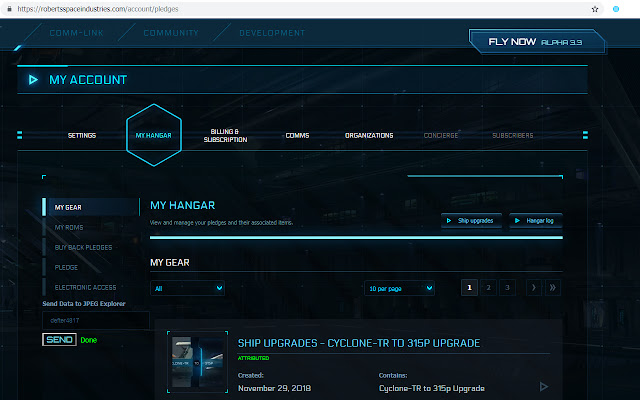Viewport: 640px width, 400px height.
Task: Click the next page arrow in pagination
Action: (x=533, y=288)
